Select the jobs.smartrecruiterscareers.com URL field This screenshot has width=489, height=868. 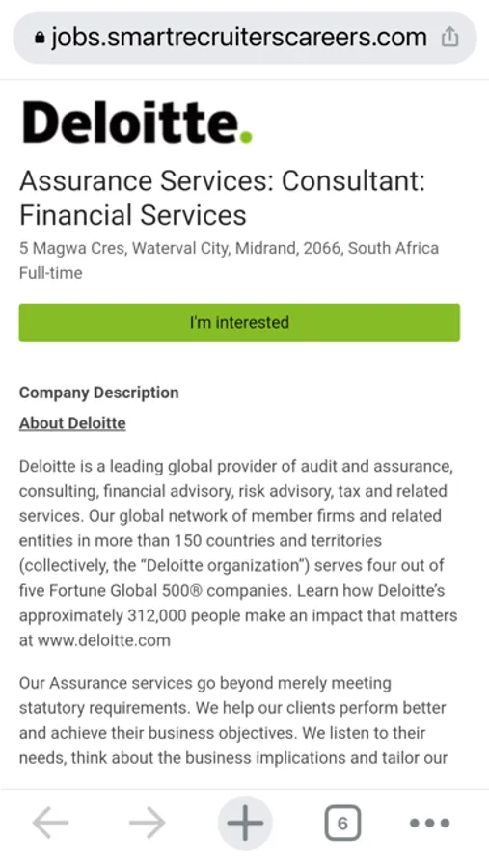pyautogui.click(x=238, y=38)
